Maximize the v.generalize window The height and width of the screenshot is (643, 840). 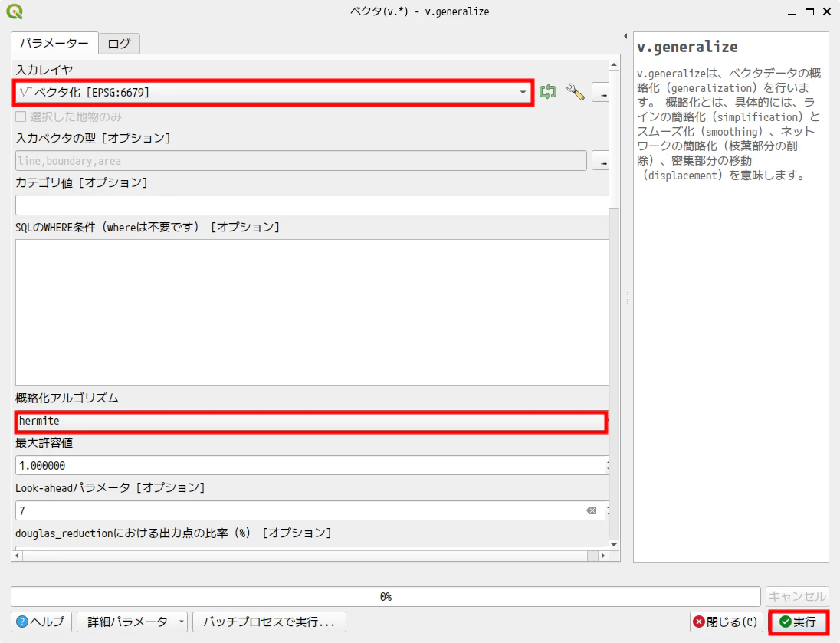pyautogui.click(x=809, y=11)
